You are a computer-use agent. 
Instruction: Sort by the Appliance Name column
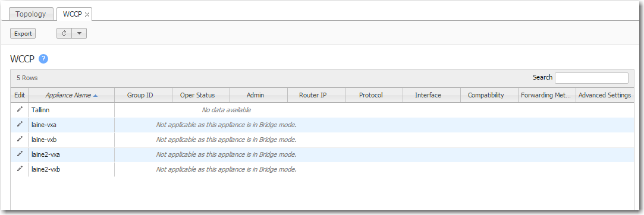[x=71, y=95]
